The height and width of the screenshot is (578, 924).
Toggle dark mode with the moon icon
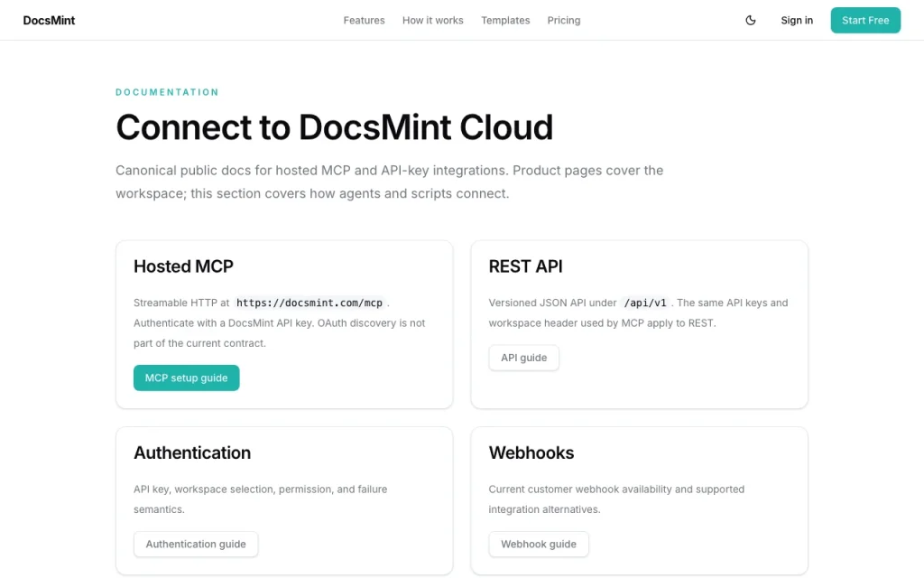[750, 20]
